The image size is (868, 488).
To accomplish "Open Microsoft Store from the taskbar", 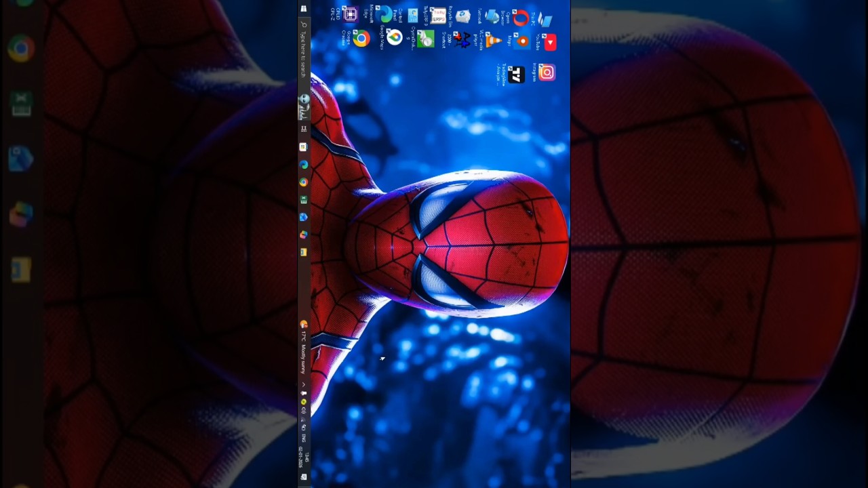I will coord(304,146).
